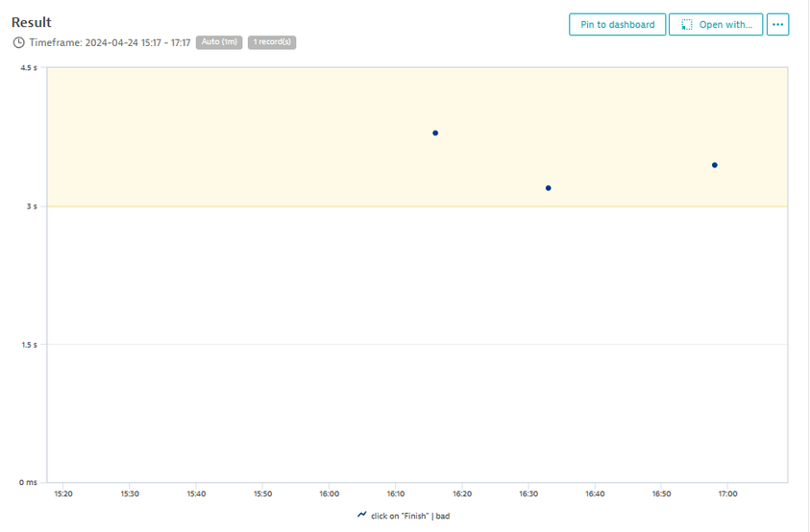Image resolution: width=810 pixels, height=532 pixels.
Task: Click the 3 s threshold axis label
Action: (32, 206)
